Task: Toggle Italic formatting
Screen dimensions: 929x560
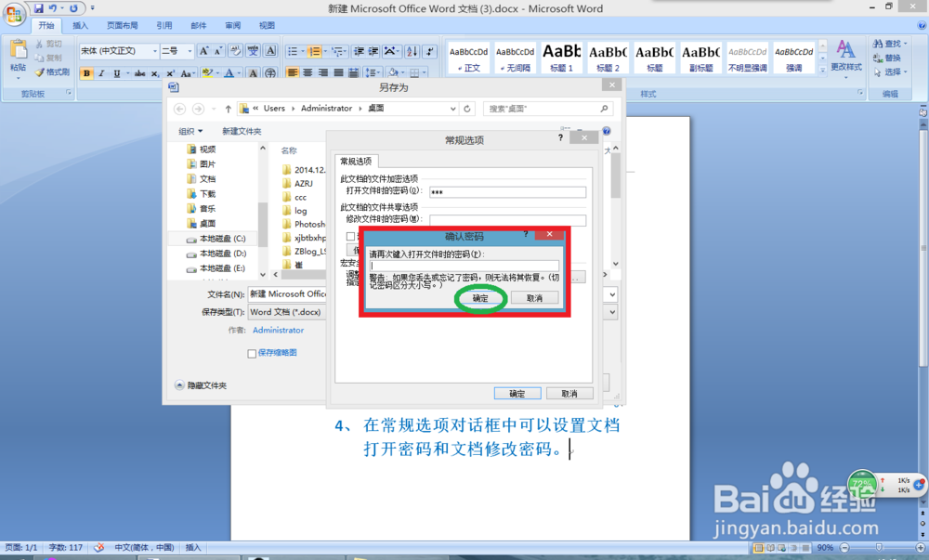Action: coord(102,73)
